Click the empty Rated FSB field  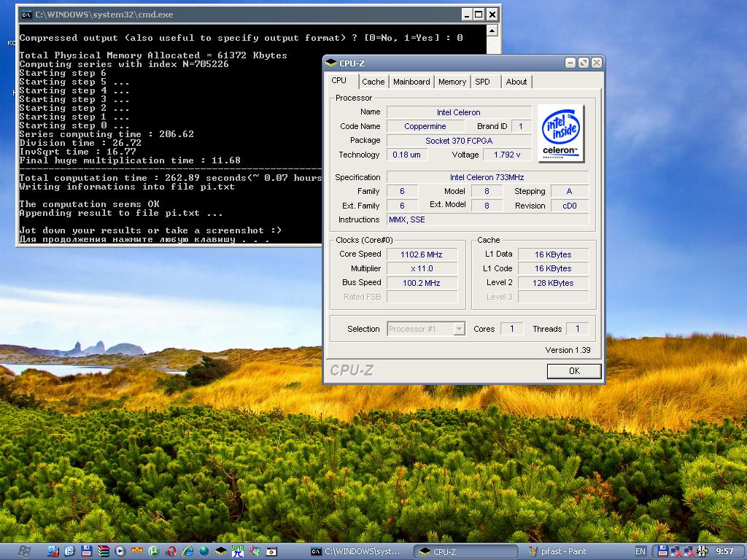[422, 297]
